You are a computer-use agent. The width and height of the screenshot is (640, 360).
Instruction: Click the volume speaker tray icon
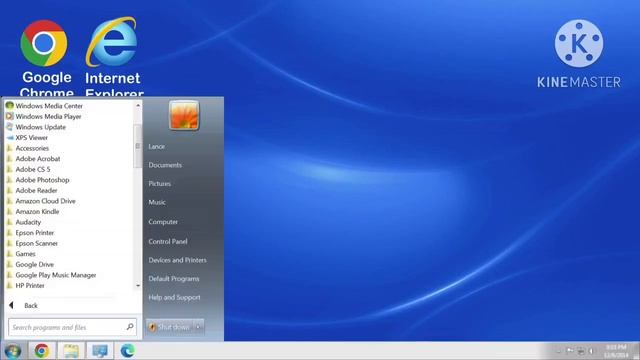(591, 351)
